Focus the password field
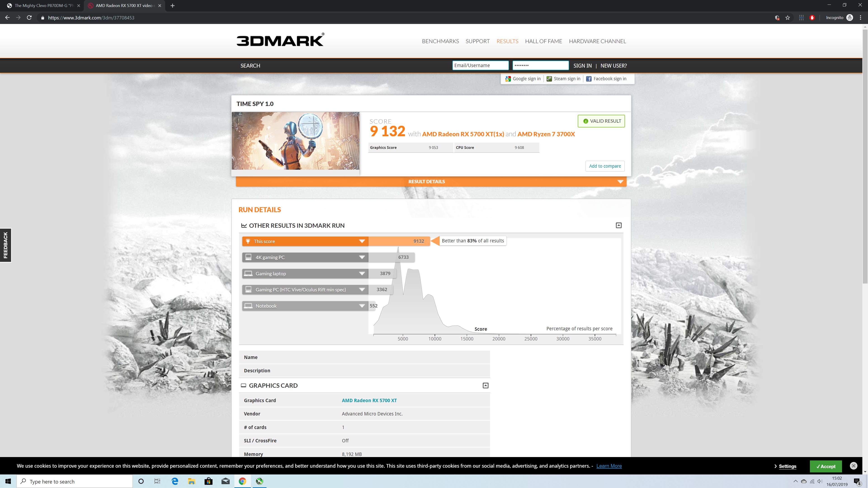The image size is (868, 488). coord(540,65)
